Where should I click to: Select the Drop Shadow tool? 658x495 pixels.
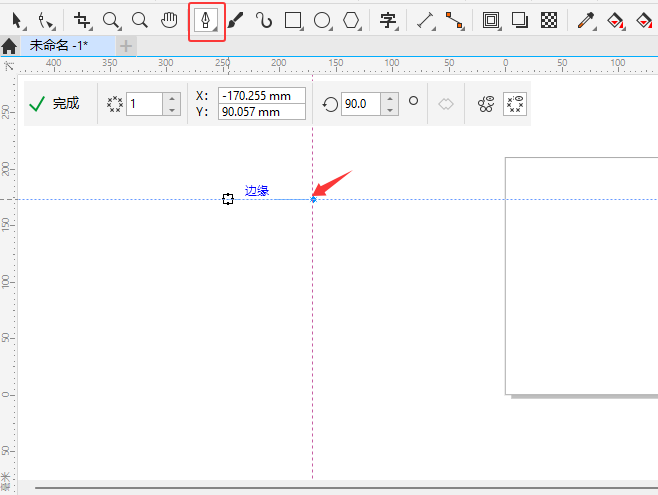[520, 20]
